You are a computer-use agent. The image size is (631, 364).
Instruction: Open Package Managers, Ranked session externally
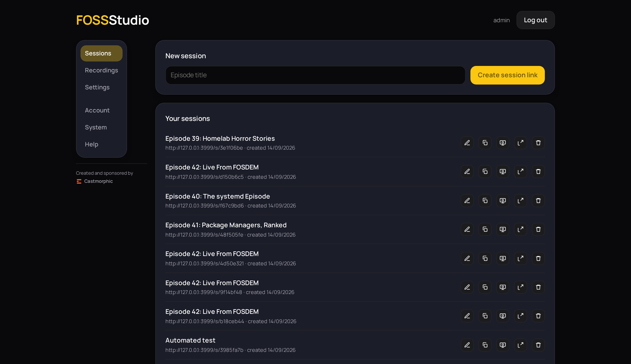coord(520,229)
